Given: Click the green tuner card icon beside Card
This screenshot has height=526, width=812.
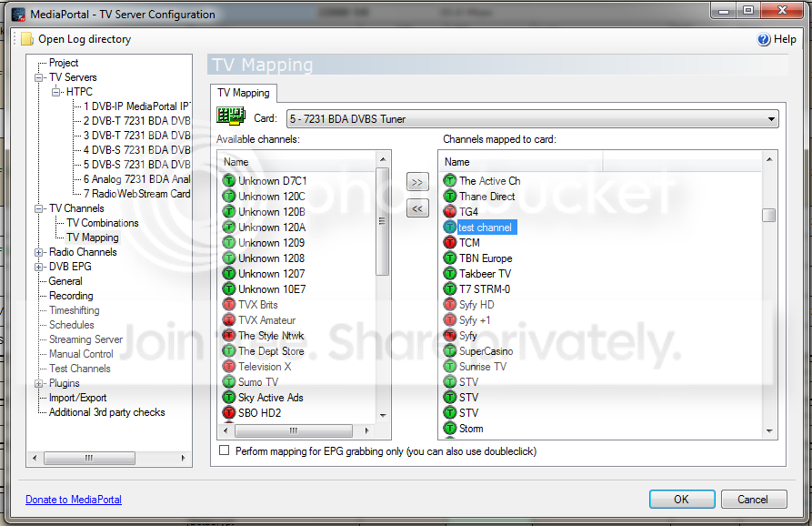Looking at the screenshot, I should coord(230,116).
